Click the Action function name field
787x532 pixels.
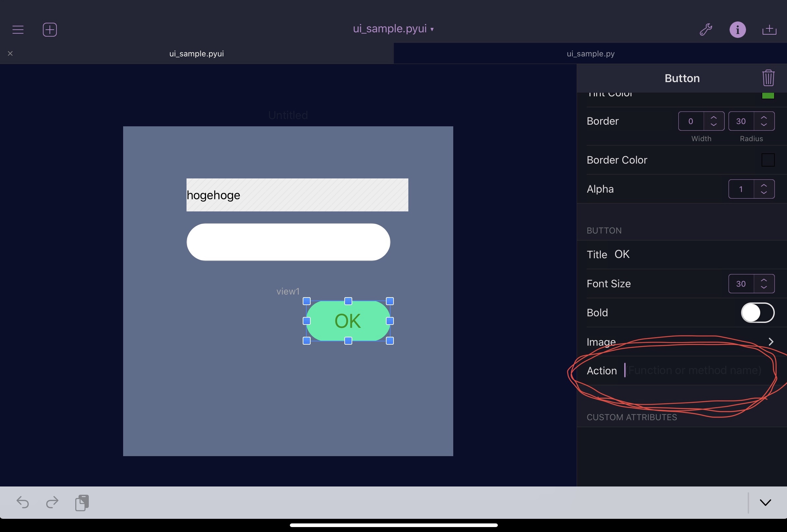pos(694,371)
